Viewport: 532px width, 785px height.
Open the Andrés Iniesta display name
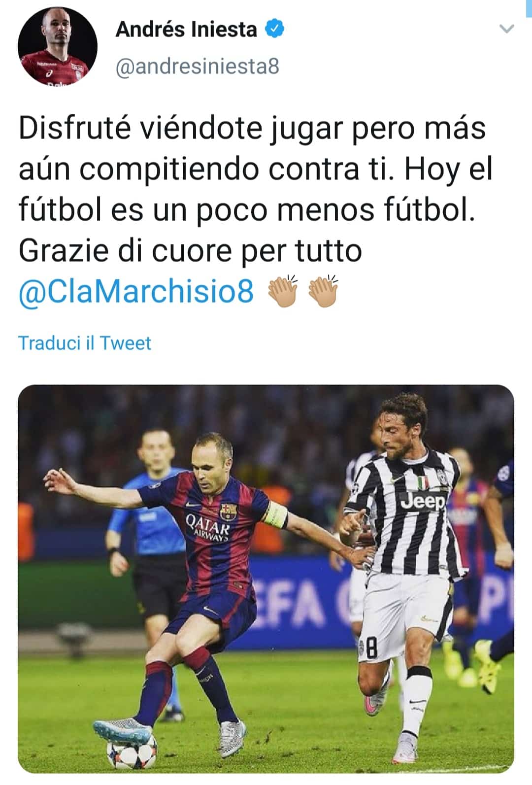click(x=186, y=30)
